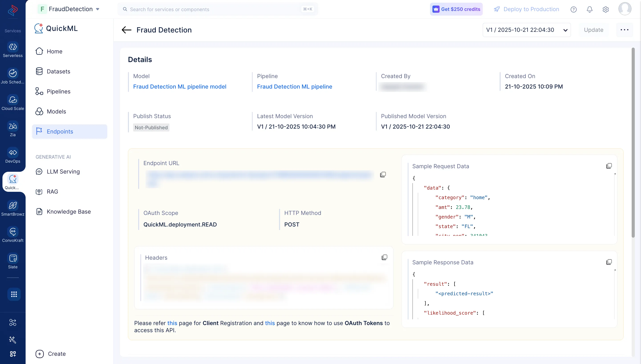Image resolution: width=641 pixels, height=364 pixels.
Task: Go to Pipelines in the sidebar
Action: tap(58, 91)
